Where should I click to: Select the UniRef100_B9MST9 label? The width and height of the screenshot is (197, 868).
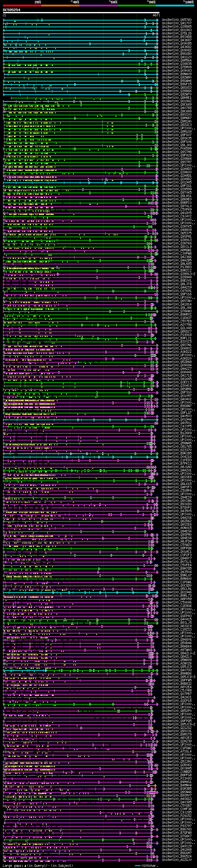tap(177, 735)
